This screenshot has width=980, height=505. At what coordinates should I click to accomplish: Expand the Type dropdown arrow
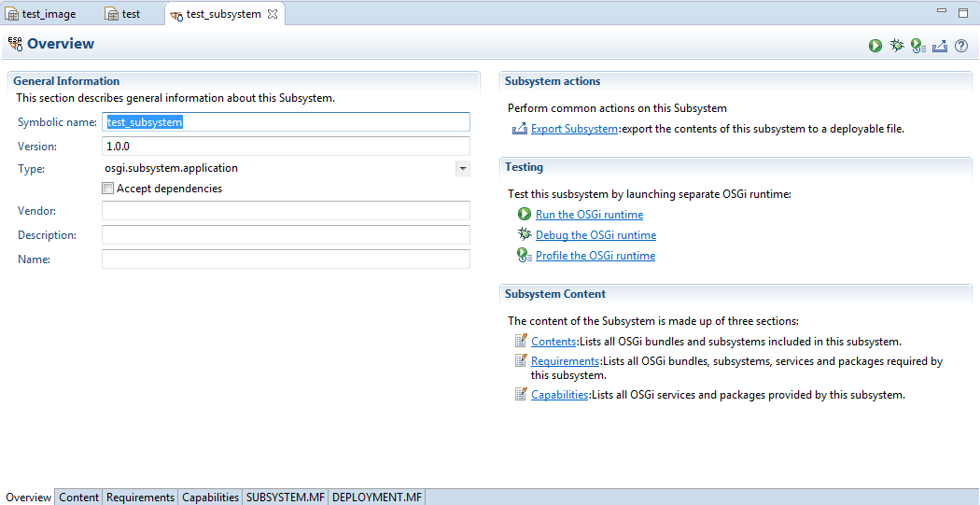pyautogui.click(x=462, y=169)
